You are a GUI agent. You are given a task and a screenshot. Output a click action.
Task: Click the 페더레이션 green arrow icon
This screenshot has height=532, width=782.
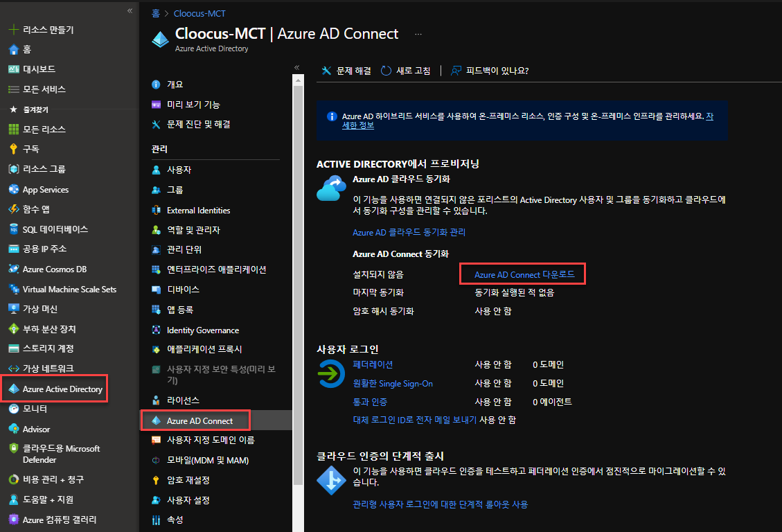(x=330, y=373)
